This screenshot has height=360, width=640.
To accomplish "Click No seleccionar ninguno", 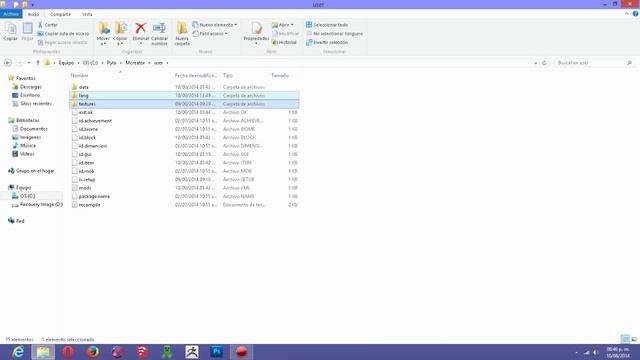I will pos(334,33).
